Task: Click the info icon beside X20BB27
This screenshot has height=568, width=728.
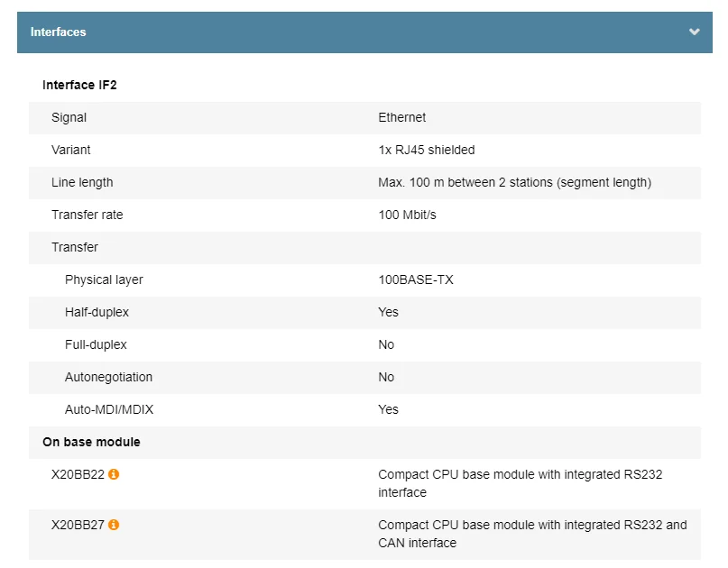Action: tap(114, 525)
